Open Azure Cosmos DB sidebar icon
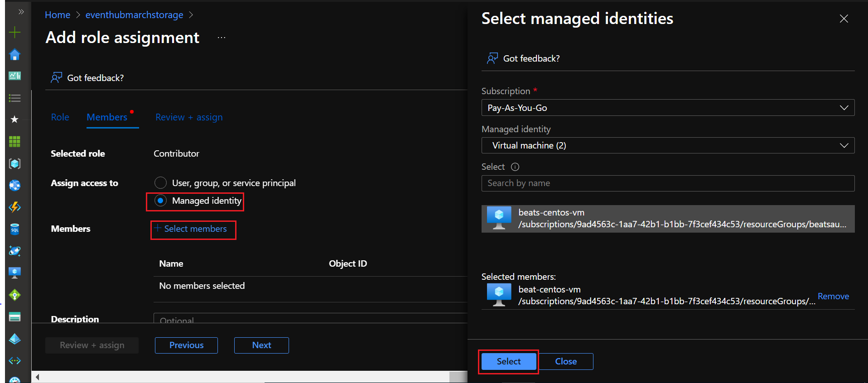The image size is (868, 383). click(x=14, y=251)
